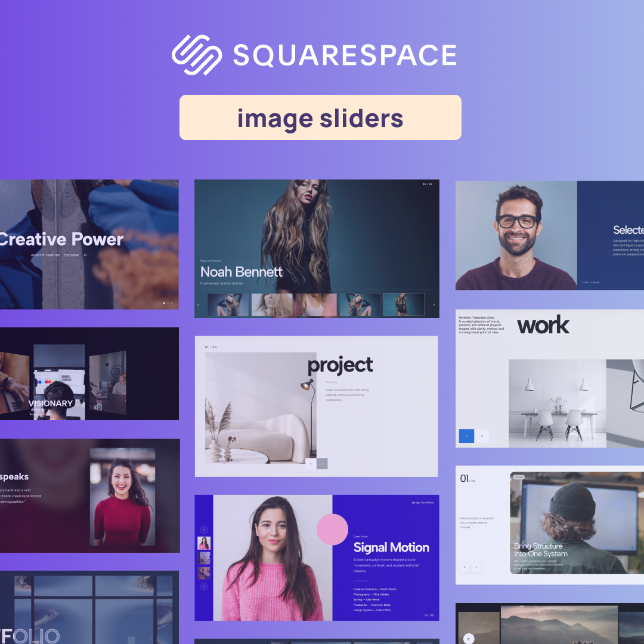This screenshot has width=644, height=644.
Task: Click center desk monitor panel in Visionary slider
Action: (59, 382)
